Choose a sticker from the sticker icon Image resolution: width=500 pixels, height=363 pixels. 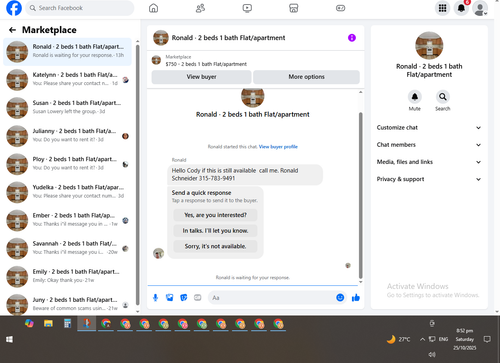(x=184, y=297)
